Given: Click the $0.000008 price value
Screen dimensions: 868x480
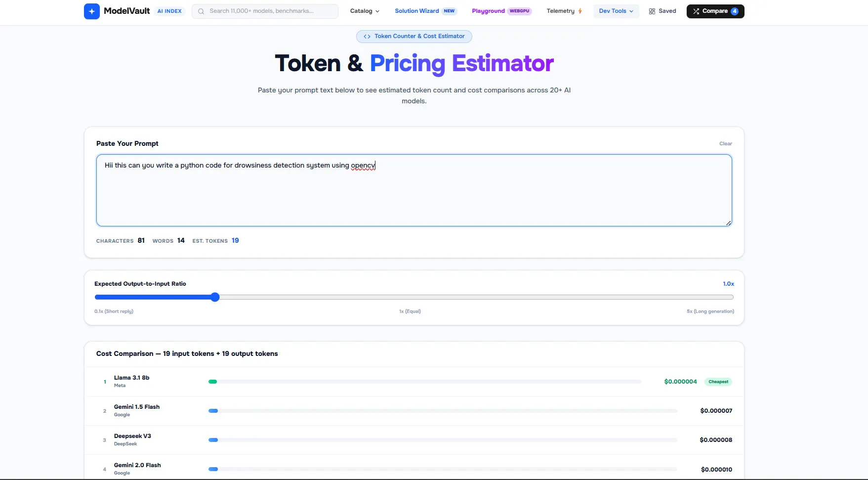Looking at the screenshot, I should [x=716, y=440].
